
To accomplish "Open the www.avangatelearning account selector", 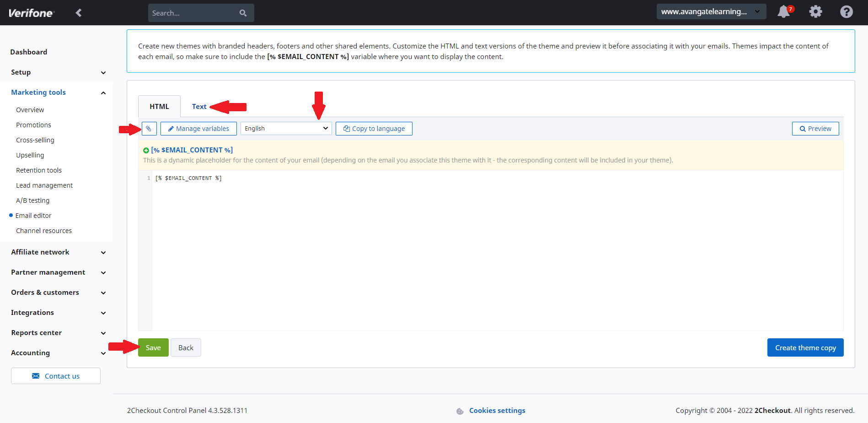I will click(711, 11).
